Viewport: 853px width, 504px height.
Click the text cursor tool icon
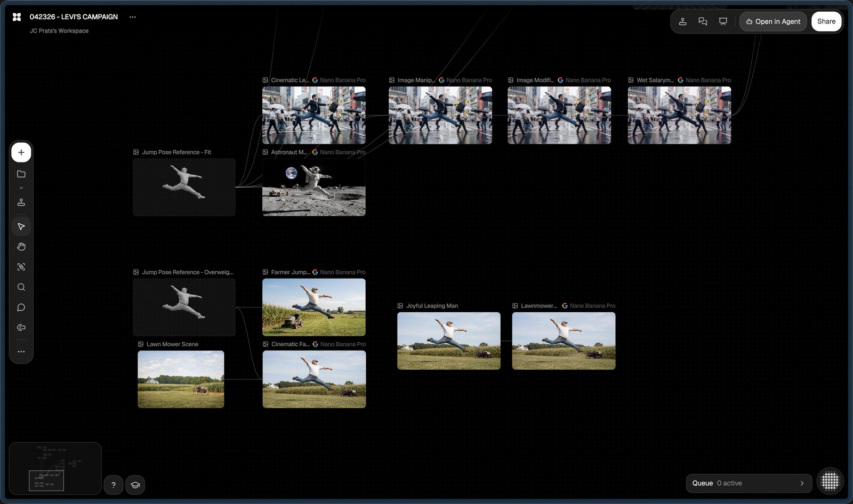coord(21,328)
